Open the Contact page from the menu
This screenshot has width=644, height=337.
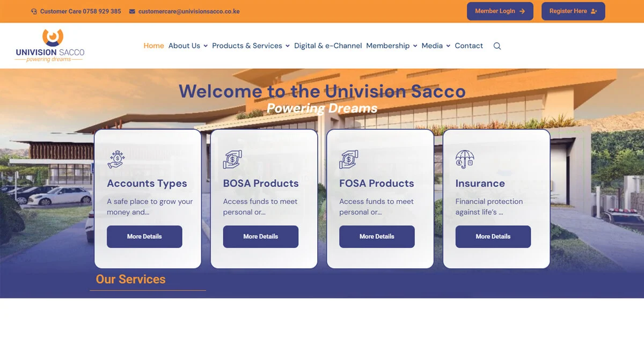[469, 46]
